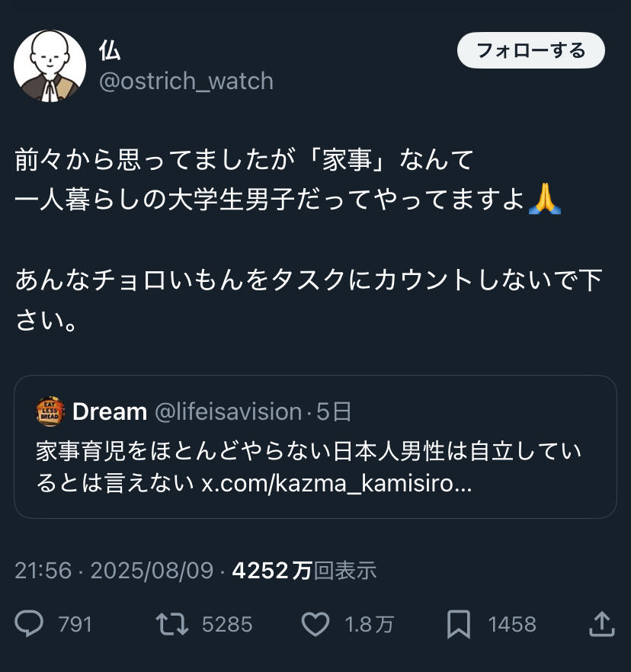Open the quoted Dream user avatar
Screen dimensions: 631x672
(50, 411)
